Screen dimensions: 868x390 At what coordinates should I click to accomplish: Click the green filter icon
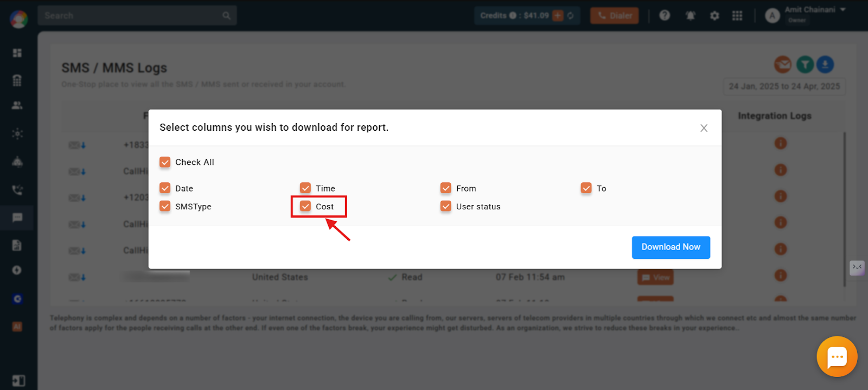click(x=805, y=65)
